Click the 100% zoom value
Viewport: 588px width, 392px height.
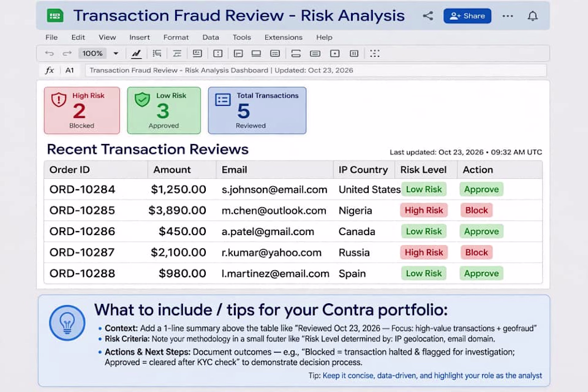click(x=92, y=53)
